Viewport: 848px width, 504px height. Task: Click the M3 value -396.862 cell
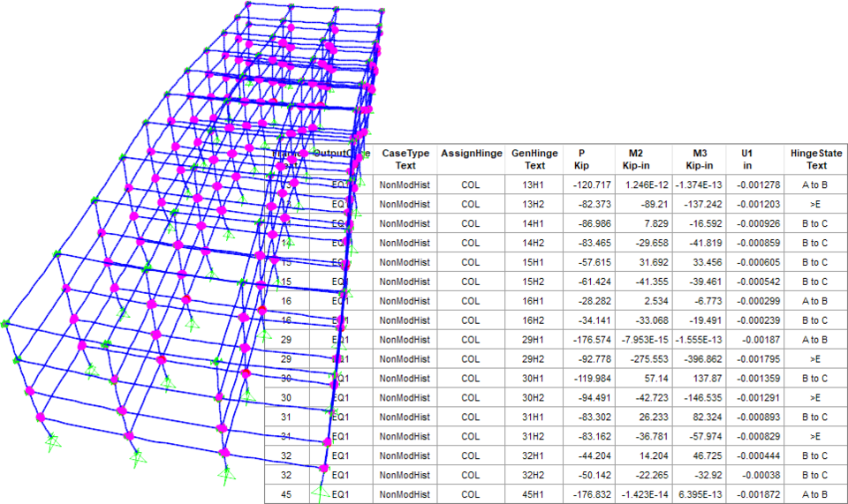[x=698, y=359]
